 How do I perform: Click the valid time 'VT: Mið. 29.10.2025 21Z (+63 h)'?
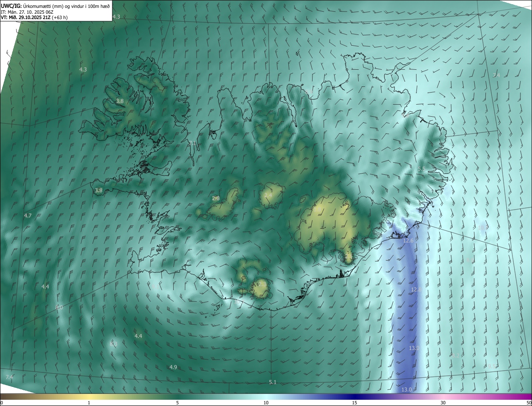[34, 17]
